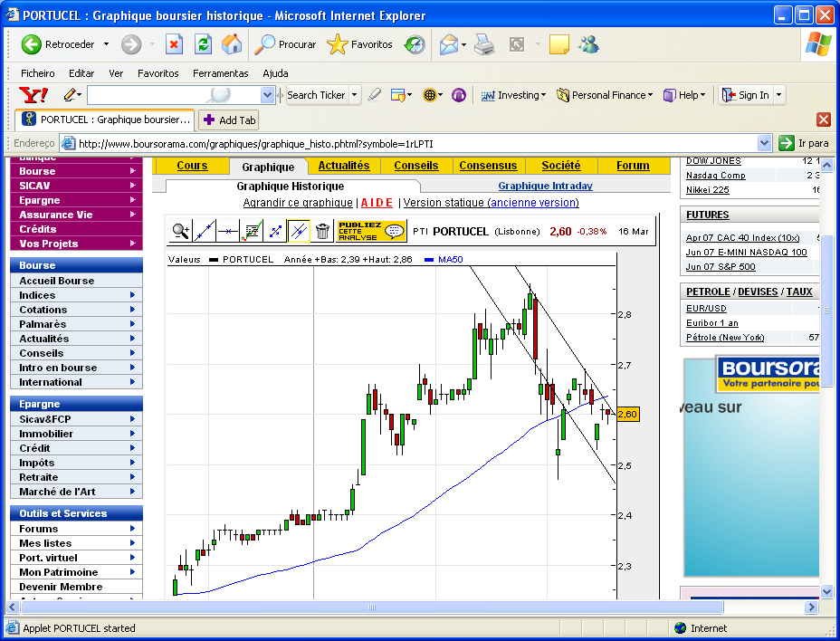Click the trash icon to delete drawings
Image resolution: width=840 pixels, height=641 pixels.
click(322, 232)
